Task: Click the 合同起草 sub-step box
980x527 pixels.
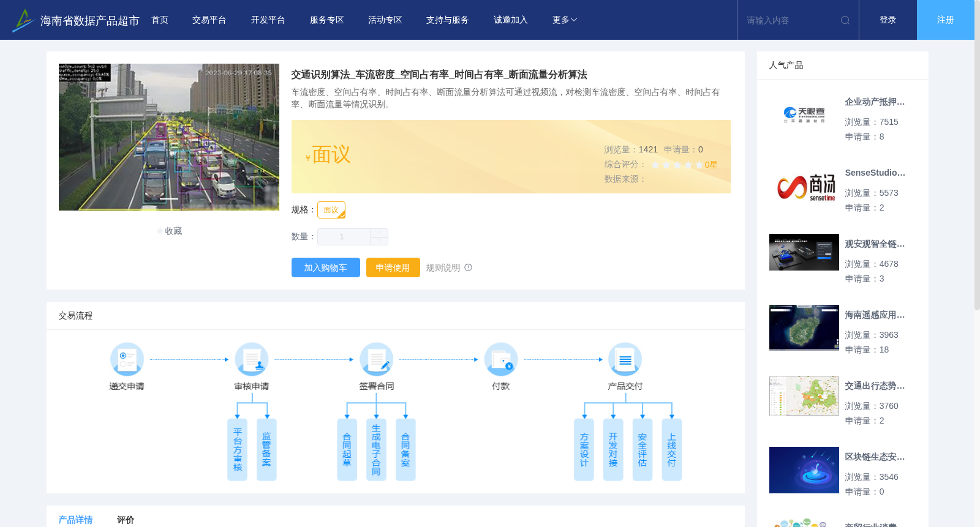Action: 347,450
